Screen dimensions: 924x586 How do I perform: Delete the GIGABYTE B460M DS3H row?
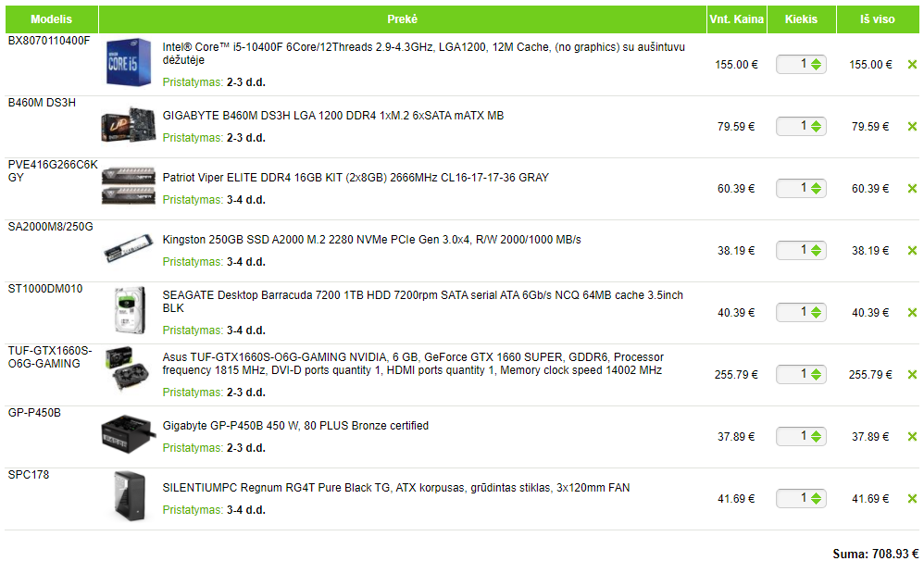[912, 126]
